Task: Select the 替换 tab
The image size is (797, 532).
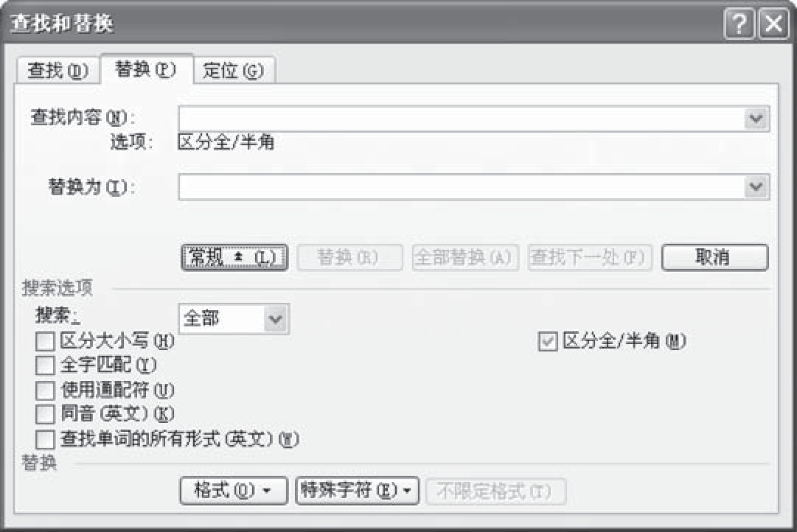Action: (147, 69)
